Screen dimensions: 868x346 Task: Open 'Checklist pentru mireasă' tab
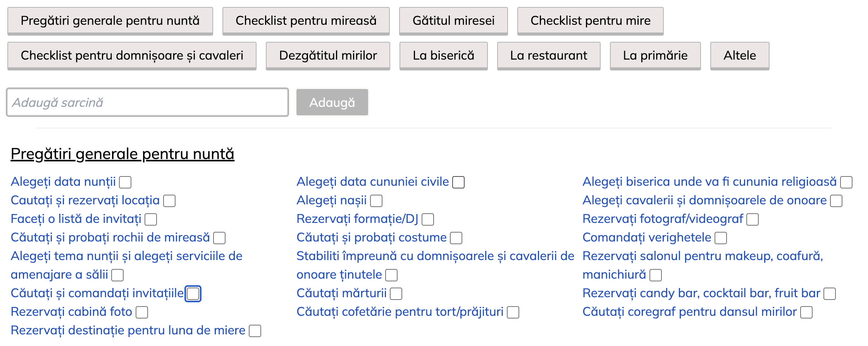[x=306, y=21]
